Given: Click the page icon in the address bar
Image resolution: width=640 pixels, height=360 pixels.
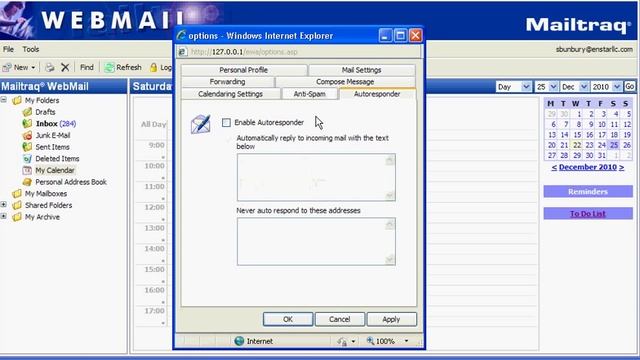Looking at the screenshot, I should tap(183, 52).
